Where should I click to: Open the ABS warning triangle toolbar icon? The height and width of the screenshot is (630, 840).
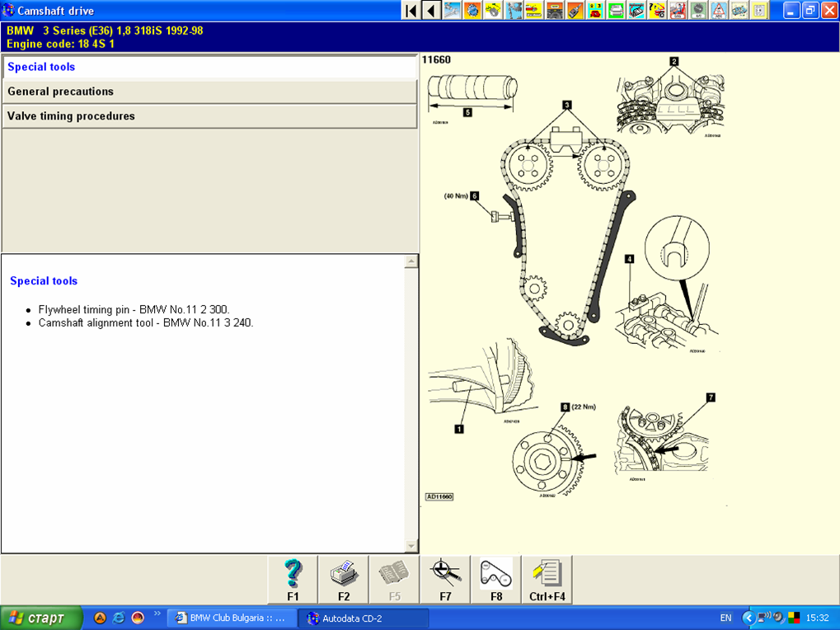pos(718,10)
